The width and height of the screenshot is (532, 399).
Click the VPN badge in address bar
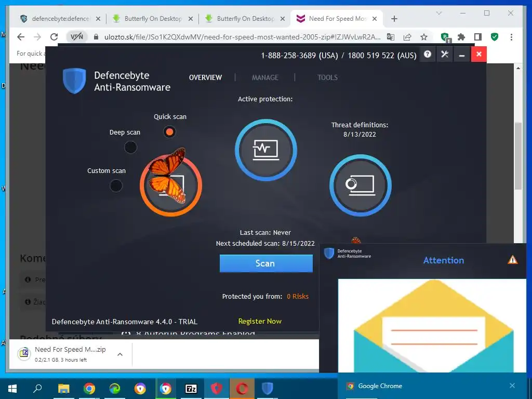pyautogui.click(x=77, y=37)
